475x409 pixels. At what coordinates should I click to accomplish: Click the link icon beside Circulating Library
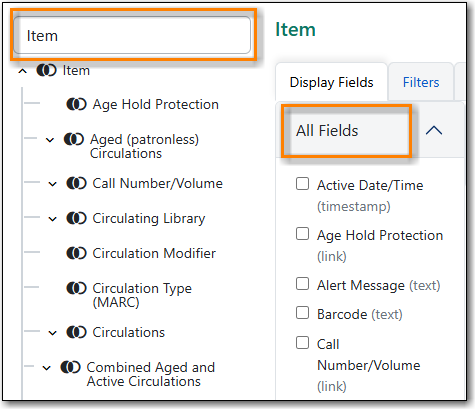[76, 218]
